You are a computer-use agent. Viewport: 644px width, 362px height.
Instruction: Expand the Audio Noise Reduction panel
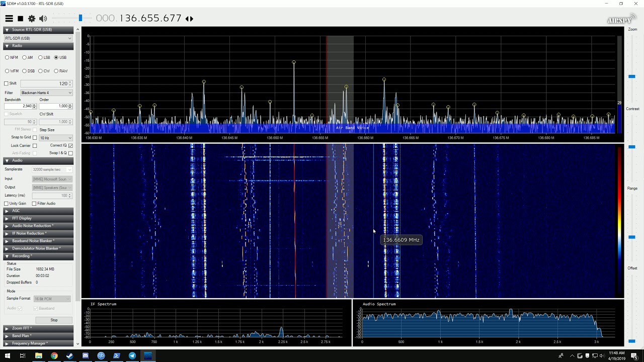pyautogui.click(x=39, y=226)
